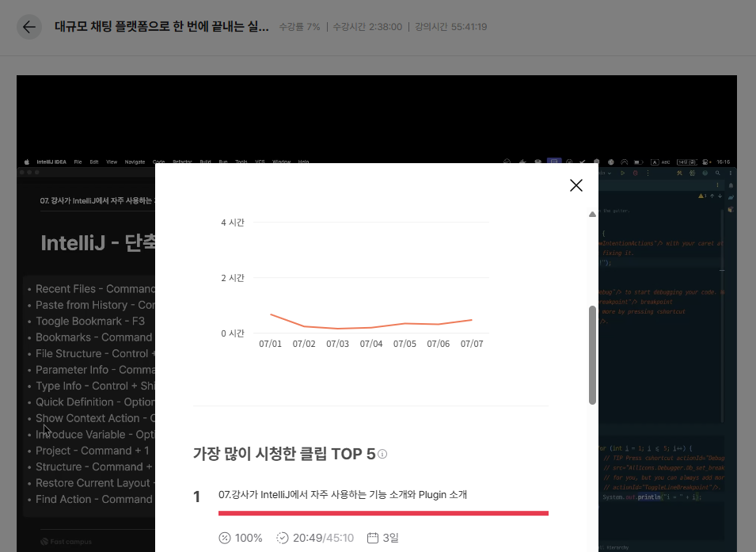Image resolution: width=756 pixels, height=552 pixels.
Task: Click the 07/07 date on the chart axis
Action: click(472, 344)
